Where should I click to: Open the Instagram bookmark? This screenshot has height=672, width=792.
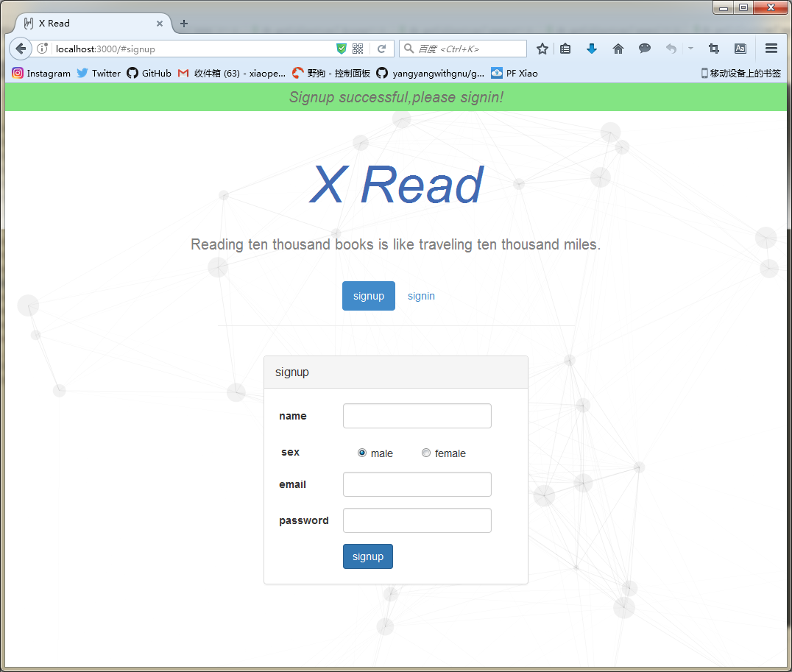41,74
